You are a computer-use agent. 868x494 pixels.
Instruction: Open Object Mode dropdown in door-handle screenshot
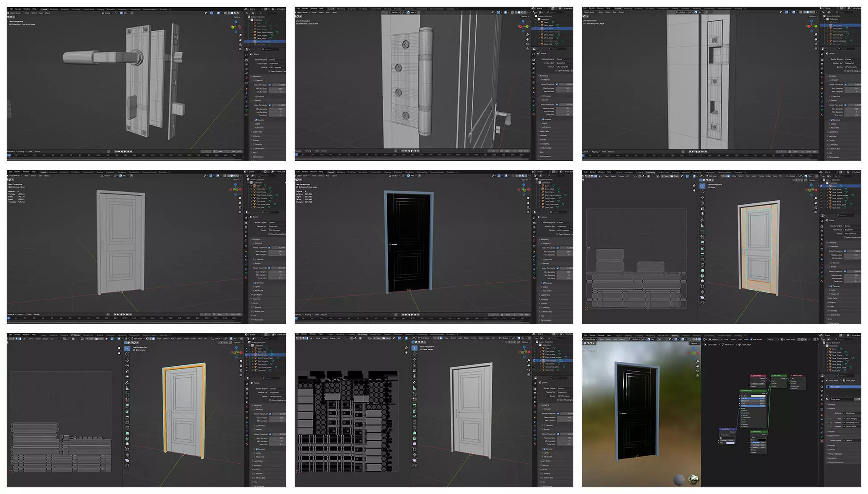click(15, 13)
